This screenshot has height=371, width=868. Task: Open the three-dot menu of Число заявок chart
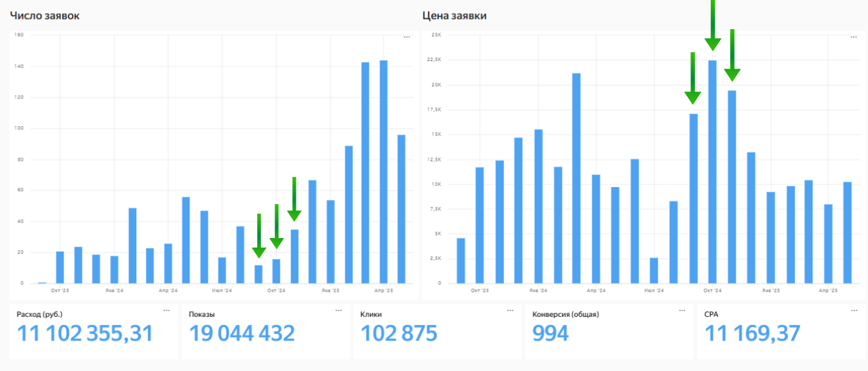[x=407, y=37]
